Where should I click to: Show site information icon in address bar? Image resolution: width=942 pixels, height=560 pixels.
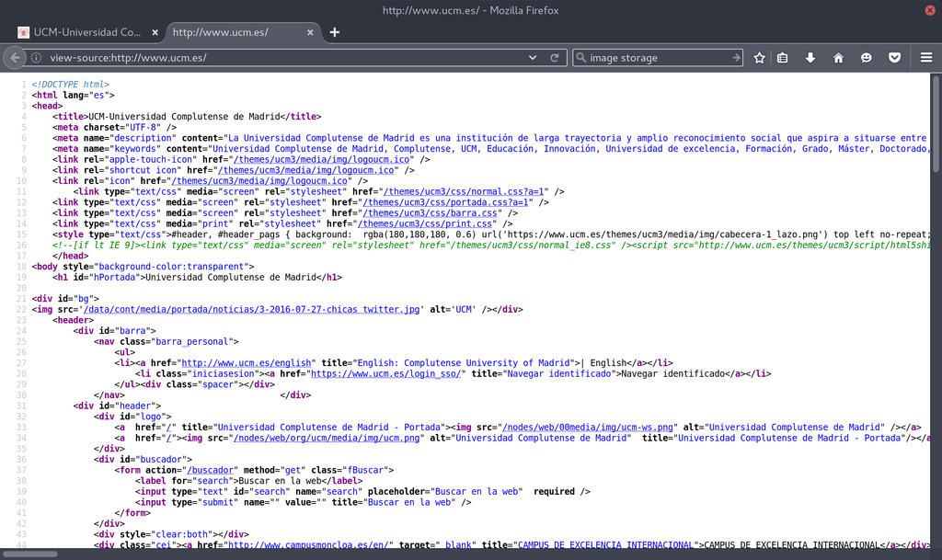point(37,58)
